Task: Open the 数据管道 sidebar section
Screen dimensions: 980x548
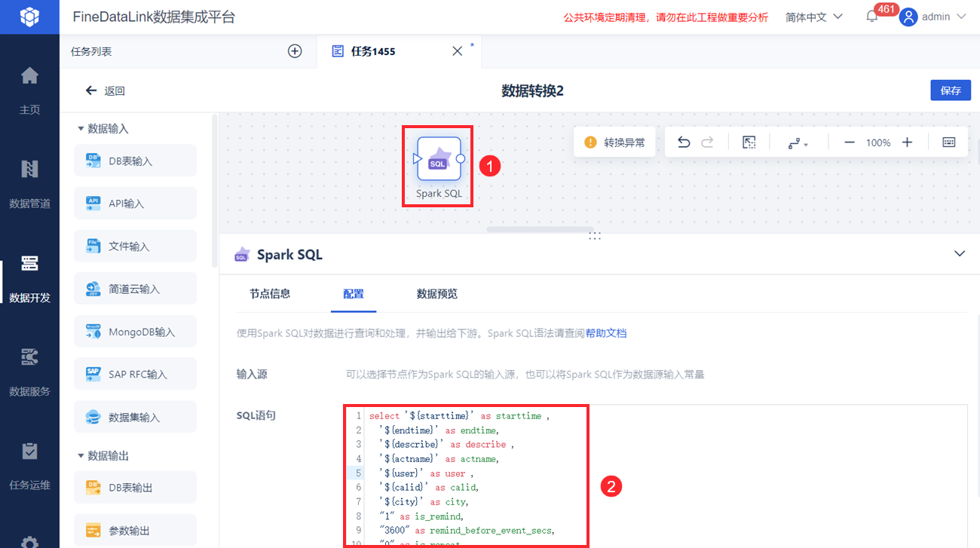Action: click(x=29, y=185)
